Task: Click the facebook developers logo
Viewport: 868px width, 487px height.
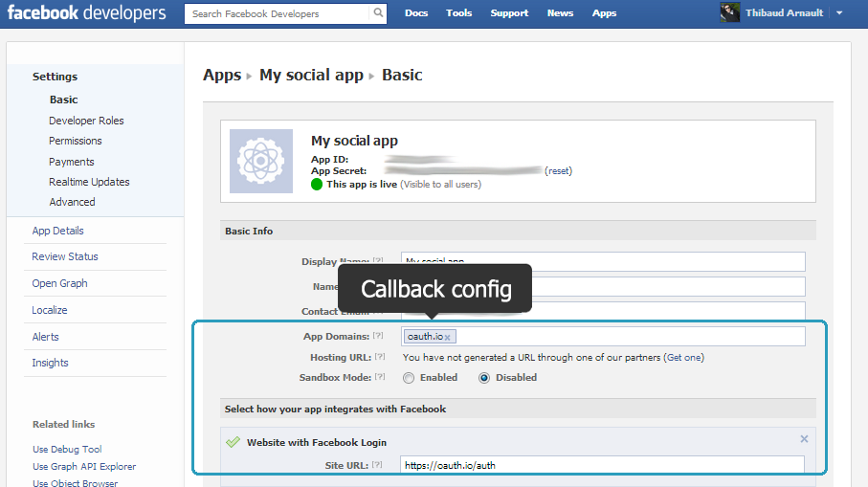Action: [86, 12]
